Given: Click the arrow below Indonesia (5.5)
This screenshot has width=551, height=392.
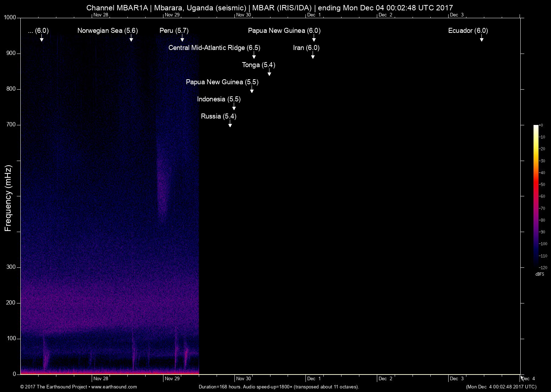Looking at the screenshot, I should (234, 106).
